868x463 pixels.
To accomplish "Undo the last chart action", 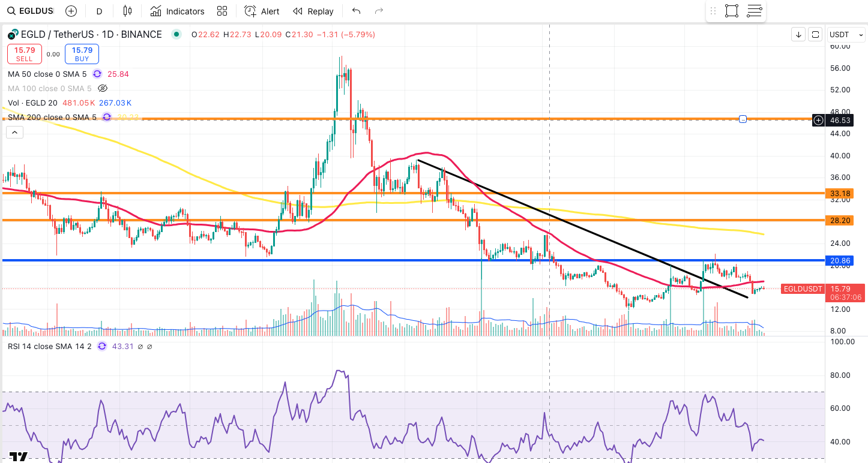I will pos(357,11).
